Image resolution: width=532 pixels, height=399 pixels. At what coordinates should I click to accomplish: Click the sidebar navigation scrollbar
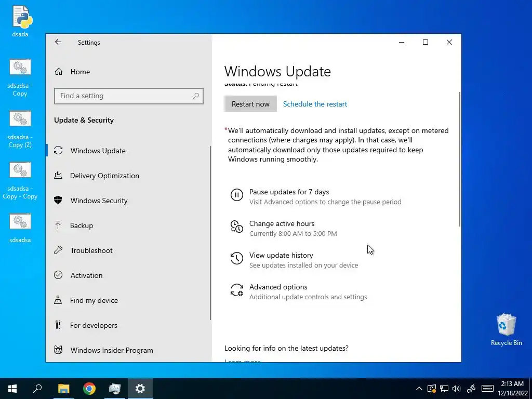click(x=210, y=233)
